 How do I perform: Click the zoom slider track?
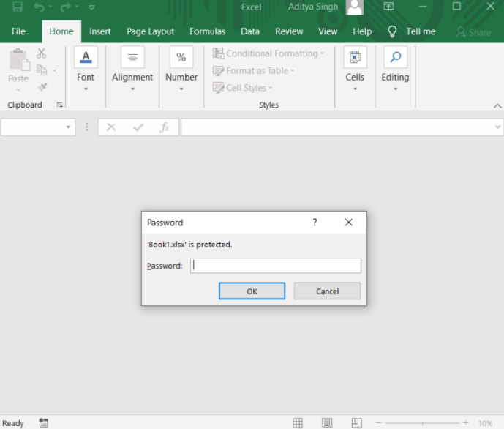tap(422, 423)
